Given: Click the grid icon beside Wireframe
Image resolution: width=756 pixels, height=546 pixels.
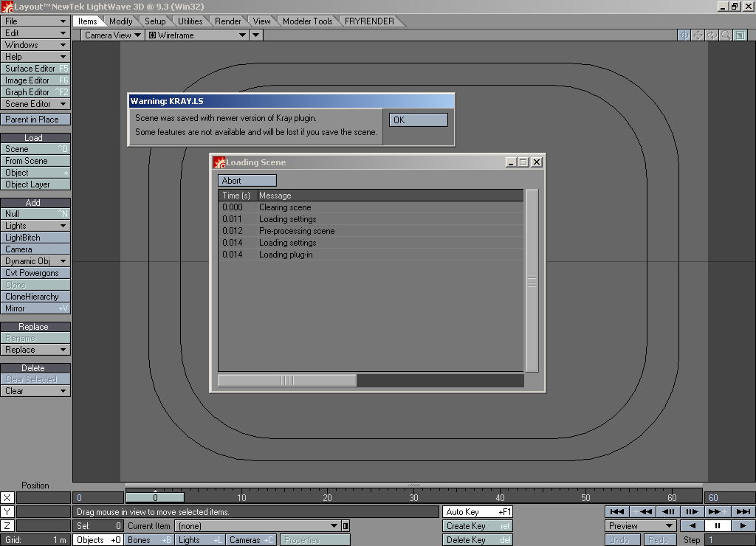Looking at the screenshot, I should pos(152,35).
